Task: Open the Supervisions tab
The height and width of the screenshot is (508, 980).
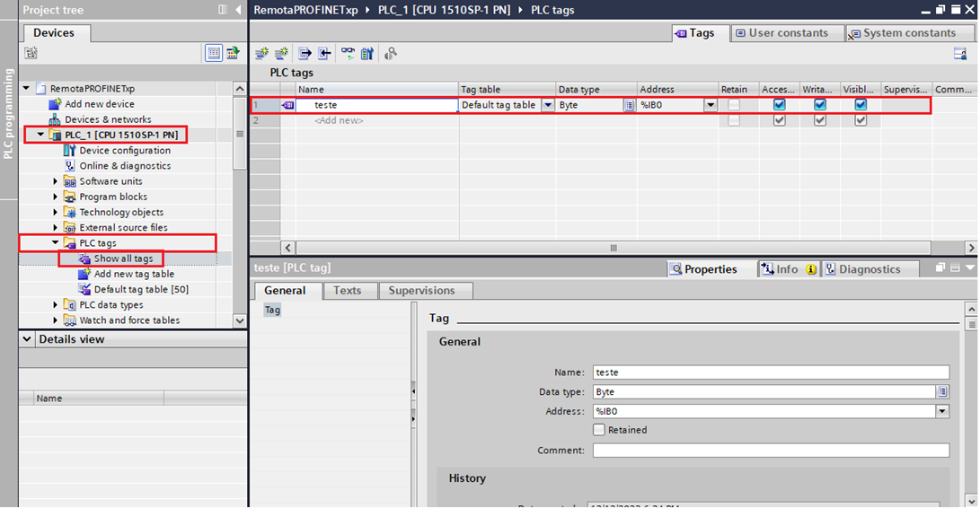Action: 421,291
